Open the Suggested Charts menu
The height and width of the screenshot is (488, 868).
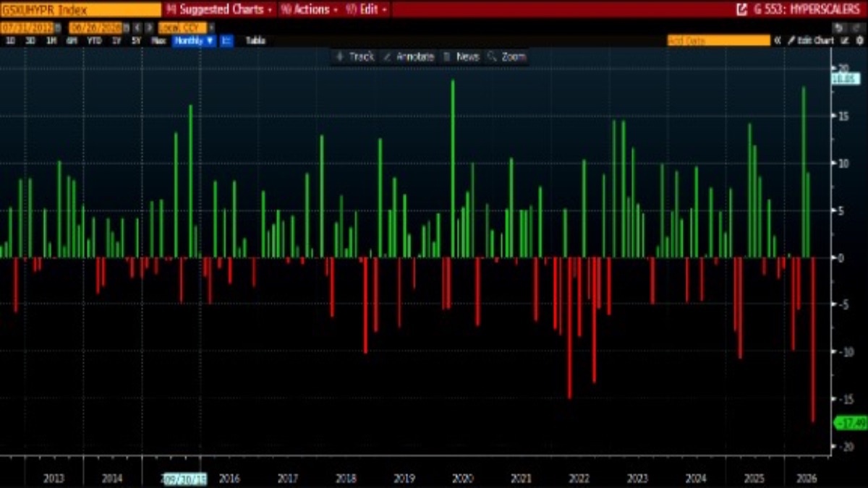pos(219,9)
